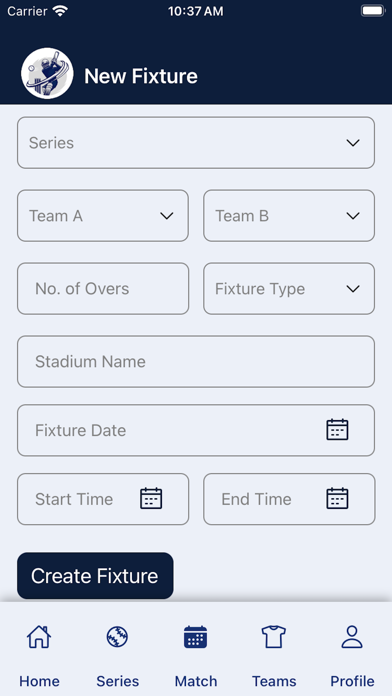Switch to the Profile tab label
The width and height of the screenshot is (392, 696).
[352, 681]
